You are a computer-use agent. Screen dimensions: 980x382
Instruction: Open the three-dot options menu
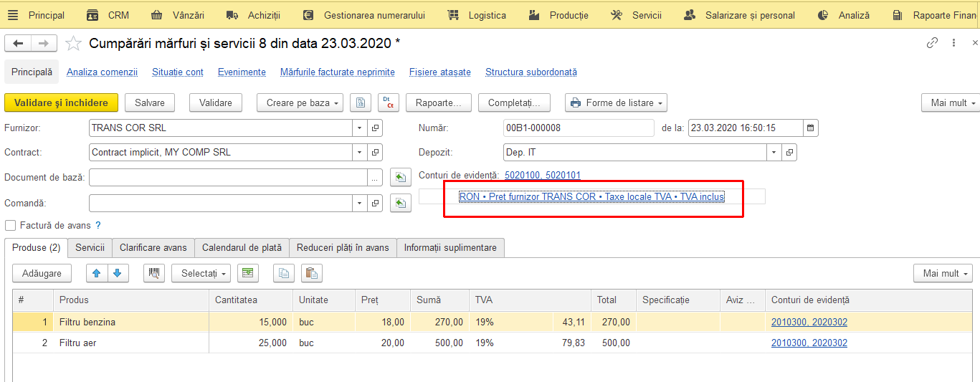point(953,43)
